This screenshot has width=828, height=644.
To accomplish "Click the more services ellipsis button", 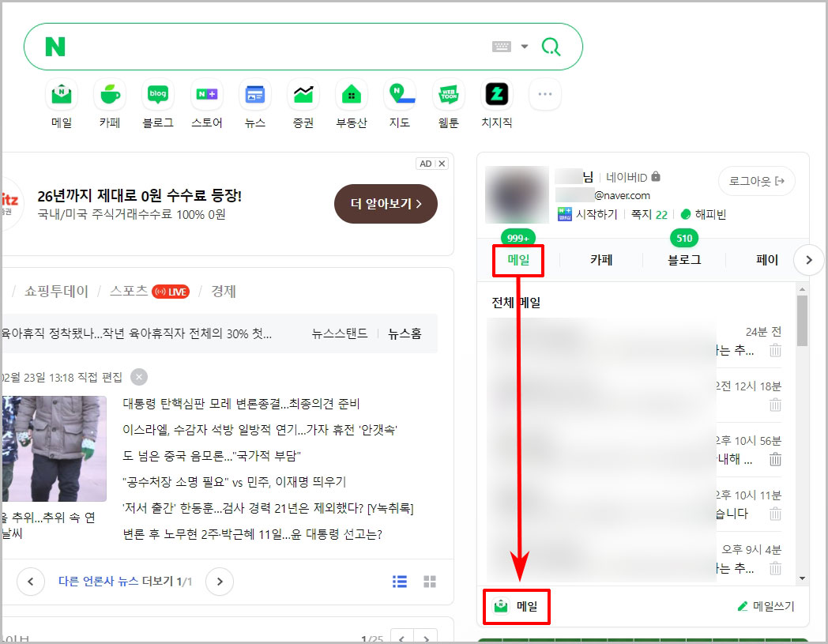I will tap(544, 93).
